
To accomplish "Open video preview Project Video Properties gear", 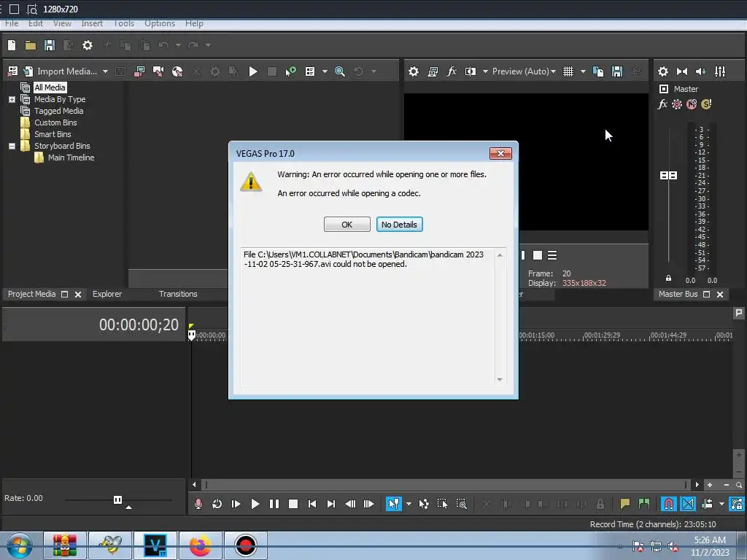I will (x=414, y=71).
